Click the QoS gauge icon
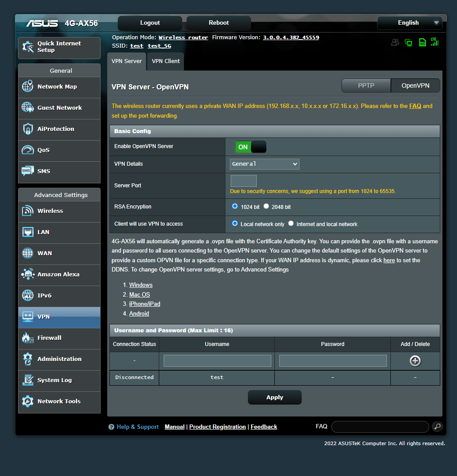 coord(28,150)
